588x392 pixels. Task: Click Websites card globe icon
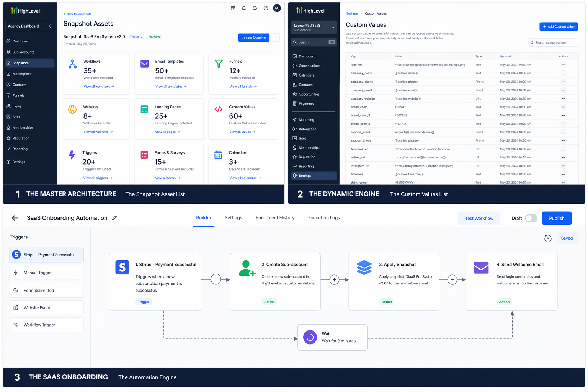pos(72,109)
